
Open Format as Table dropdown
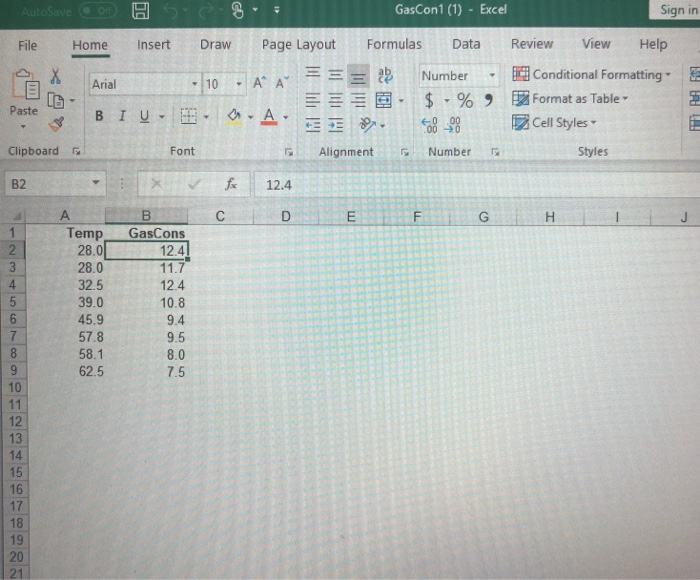(570, 99)
